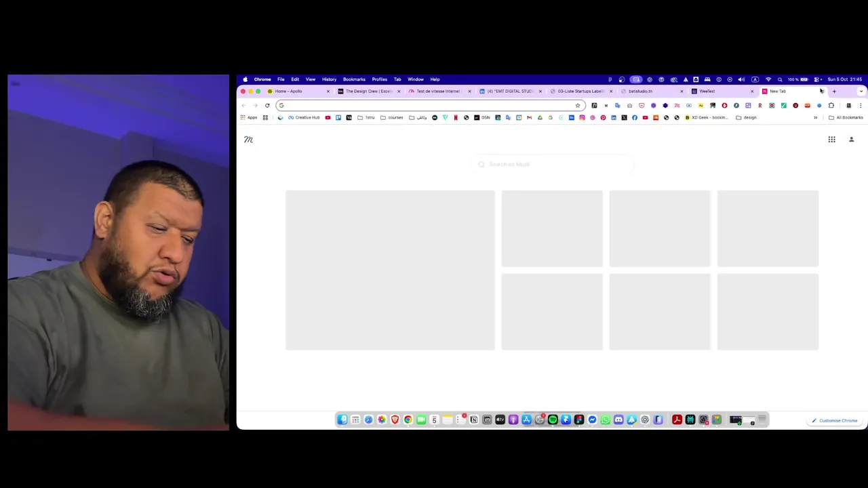868x488 pixels.
Task: Open the Chrome menu in menu bar
Action: click(262, 79)
